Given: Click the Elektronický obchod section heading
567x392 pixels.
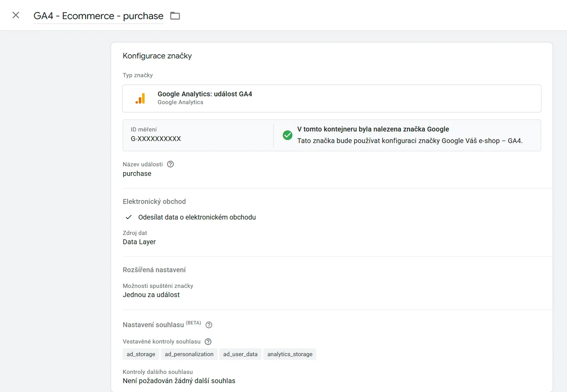Looking at the screenshot, I should 154,201.
